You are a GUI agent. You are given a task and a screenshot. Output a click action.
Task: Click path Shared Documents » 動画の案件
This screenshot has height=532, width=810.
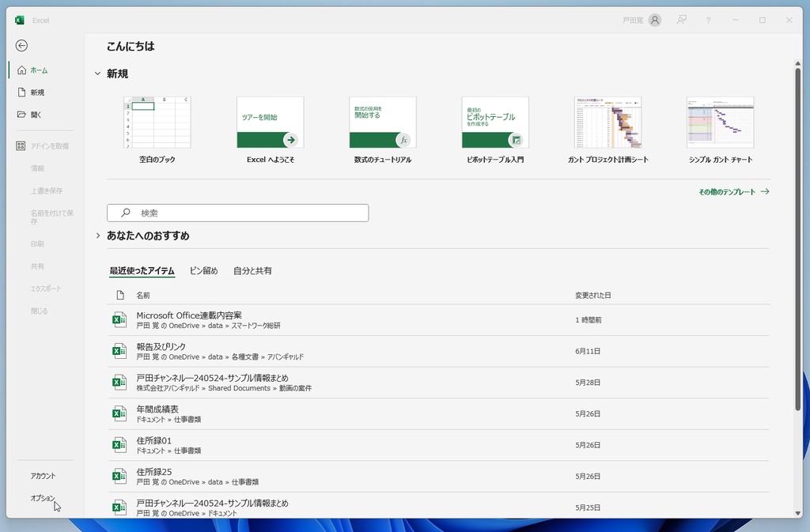pos(259,388)
